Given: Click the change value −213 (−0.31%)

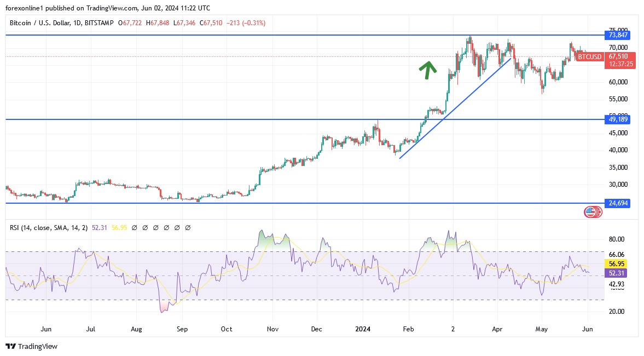Looking at the screenshot, I should tap(246, 23).
